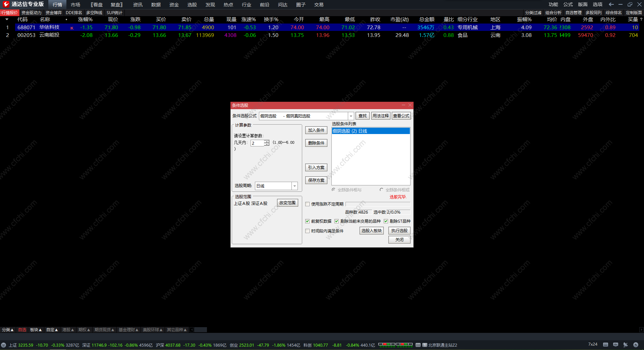Screen dimensions: 644x350
Task: Click the 保存方案 button
Action: [x=316, y=180]
